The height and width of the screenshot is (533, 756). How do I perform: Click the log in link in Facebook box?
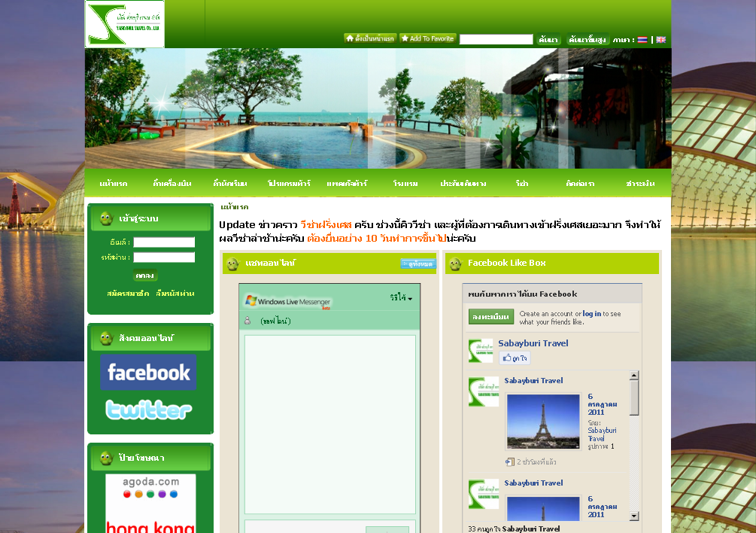click(591, 313)
